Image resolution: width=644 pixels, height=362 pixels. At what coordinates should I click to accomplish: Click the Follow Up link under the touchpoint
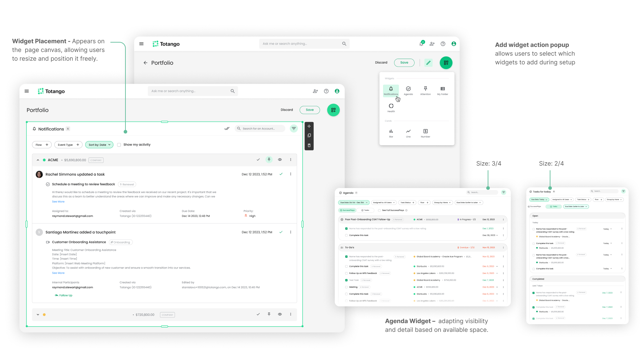64,295
